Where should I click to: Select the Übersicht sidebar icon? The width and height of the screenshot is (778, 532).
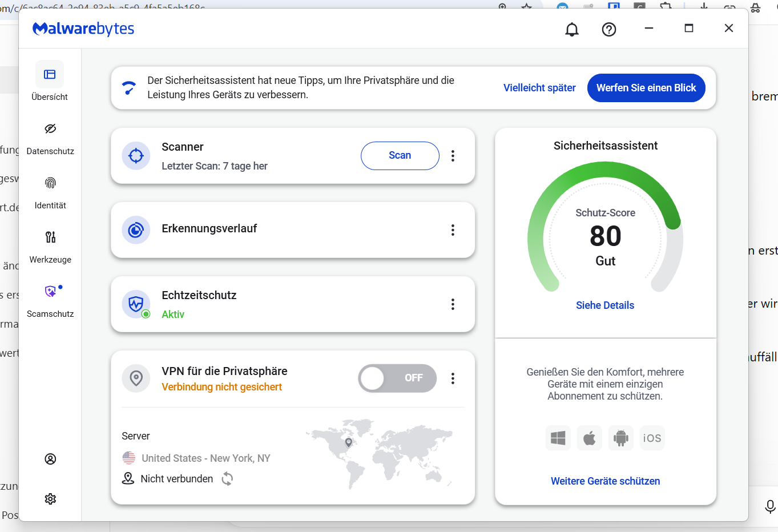(50, 74)
